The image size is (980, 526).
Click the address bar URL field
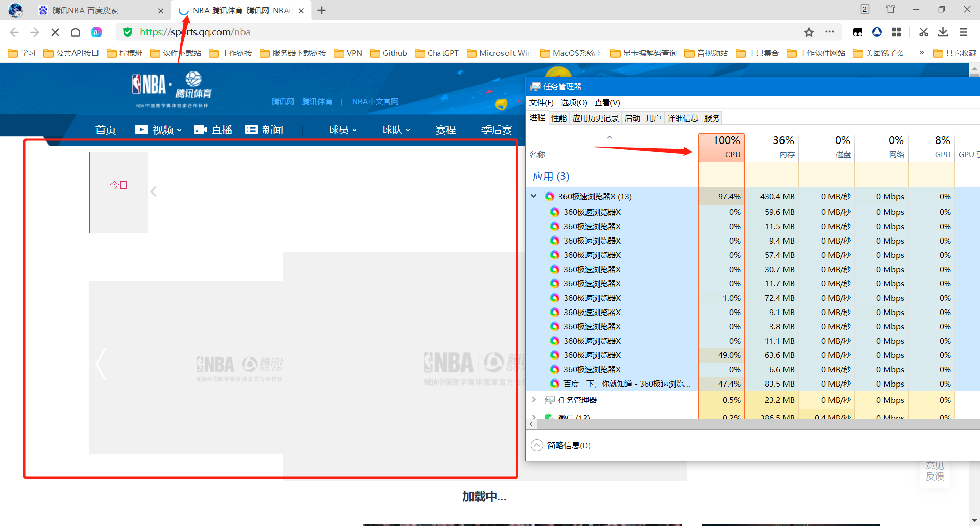tap(459, 32)
